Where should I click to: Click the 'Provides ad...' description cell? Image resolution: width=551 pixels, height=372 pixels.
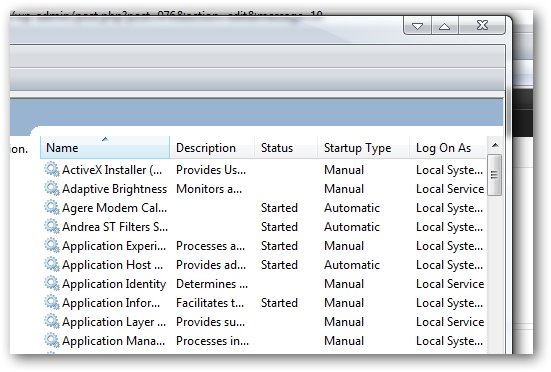point(211,265)
